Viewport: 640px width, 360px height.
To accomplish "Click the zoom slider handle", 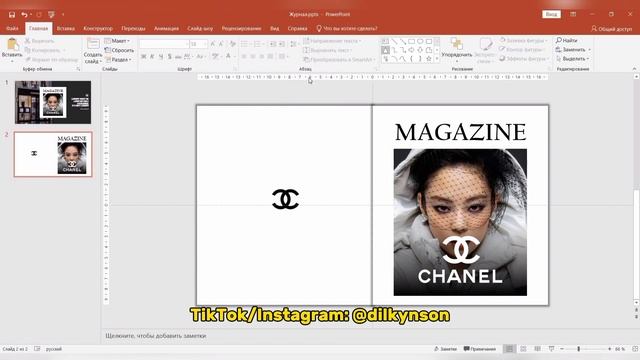I will tap(578, 349).
